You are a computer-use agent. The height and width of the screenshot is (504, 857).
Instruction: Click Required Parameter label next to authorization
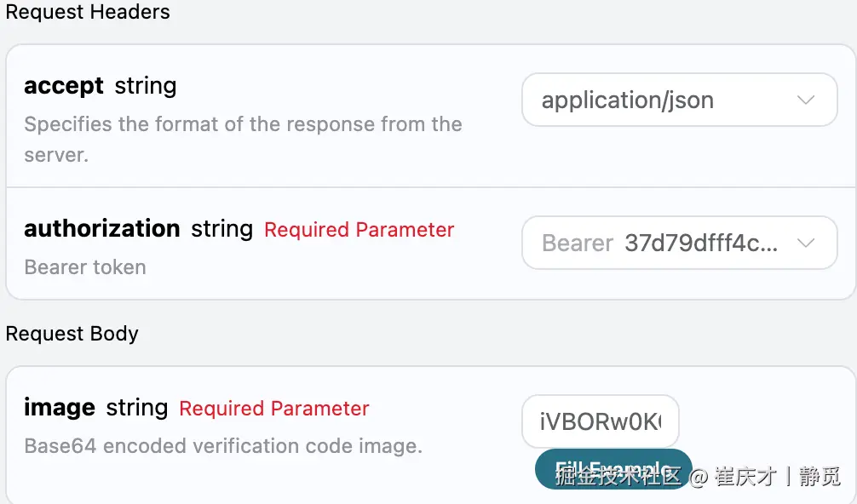pyautogui.click(x=359, y=230)
